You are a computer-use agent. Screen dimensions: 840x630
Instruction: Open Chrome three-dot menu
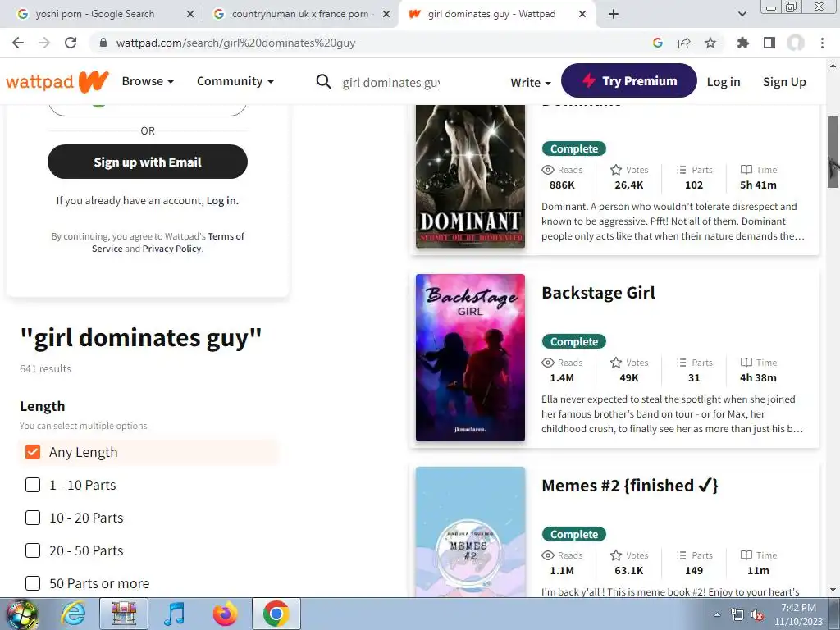[822, 43]
